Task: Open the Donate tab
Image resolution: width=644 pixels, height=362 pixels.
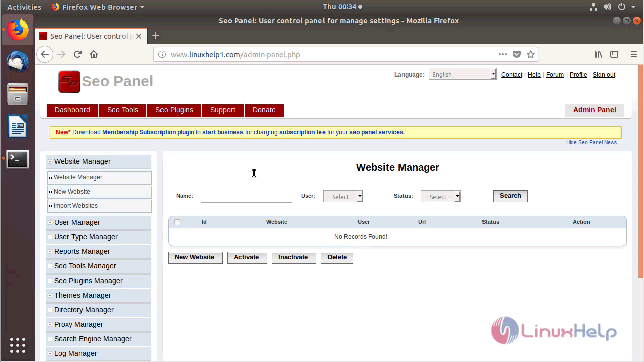Action: click(x=264, y=110)
